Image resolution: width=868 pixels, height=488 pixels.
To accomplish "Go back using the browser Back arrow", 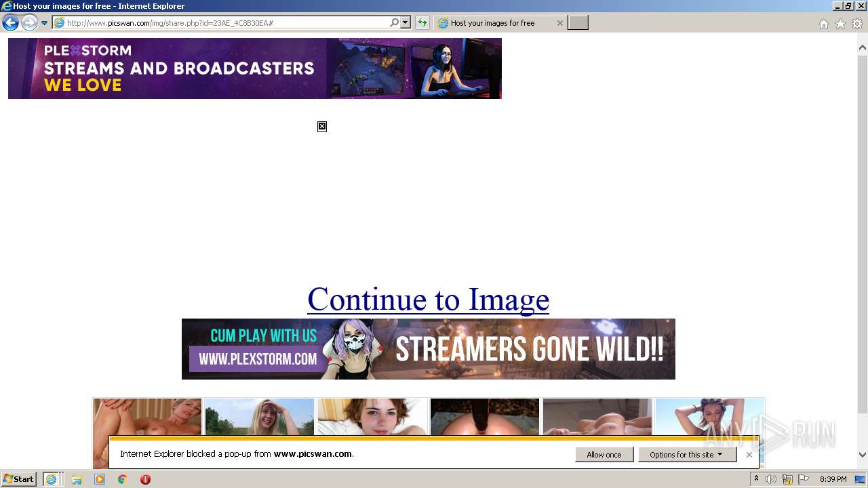I will pos(10,23).
